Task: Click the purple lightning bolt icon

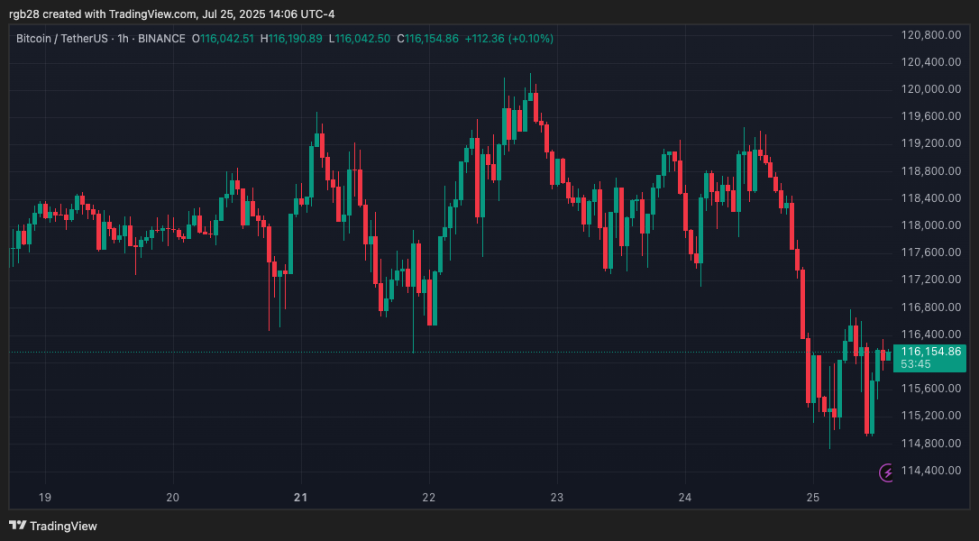Action: [x=886, y=473]
